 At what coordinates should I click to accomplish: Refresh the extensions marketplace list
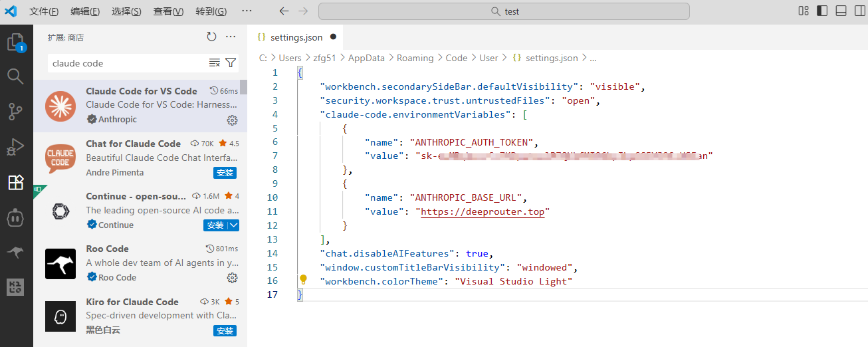pos(211,37)
